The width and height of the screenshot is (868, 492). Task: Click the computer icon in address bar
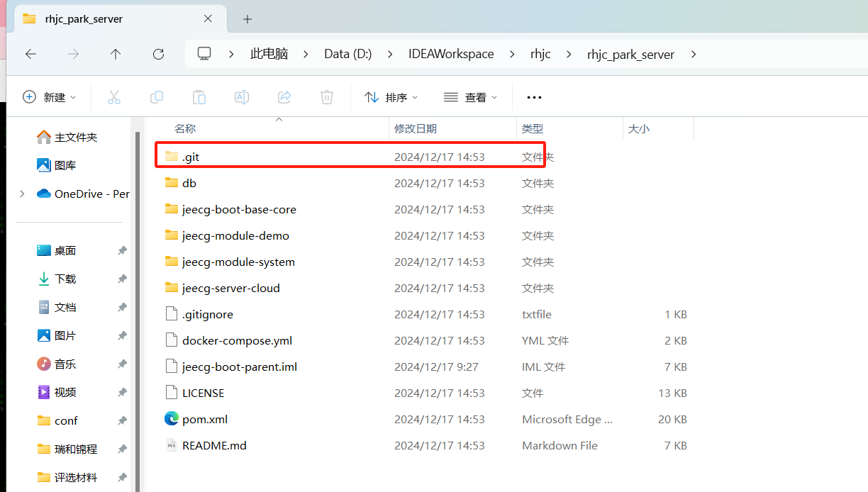pos(204,54)
